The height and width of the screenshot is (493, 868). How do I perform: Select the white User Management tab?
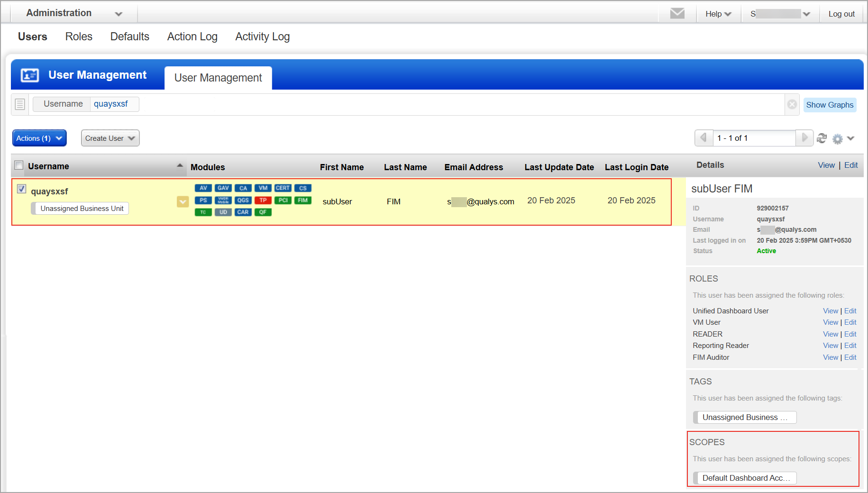(x=218, y=78)
